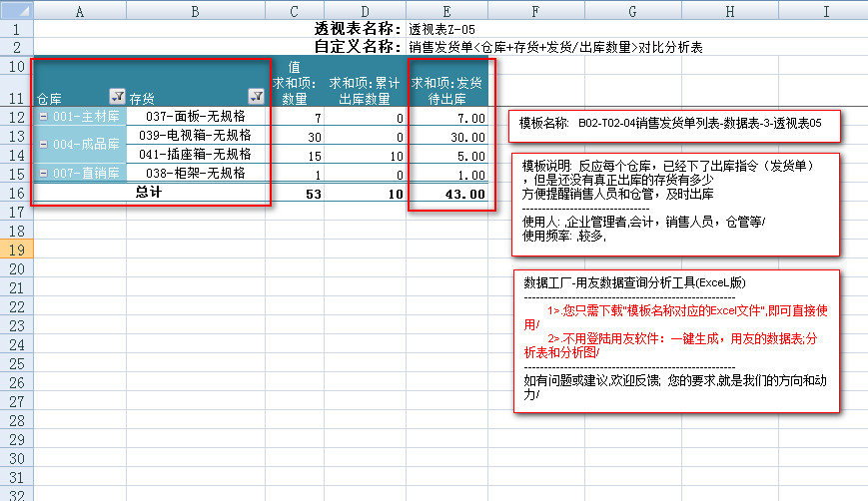This screenshot has height=501, width=868.
Task: Select column H header
Action: 729,11
